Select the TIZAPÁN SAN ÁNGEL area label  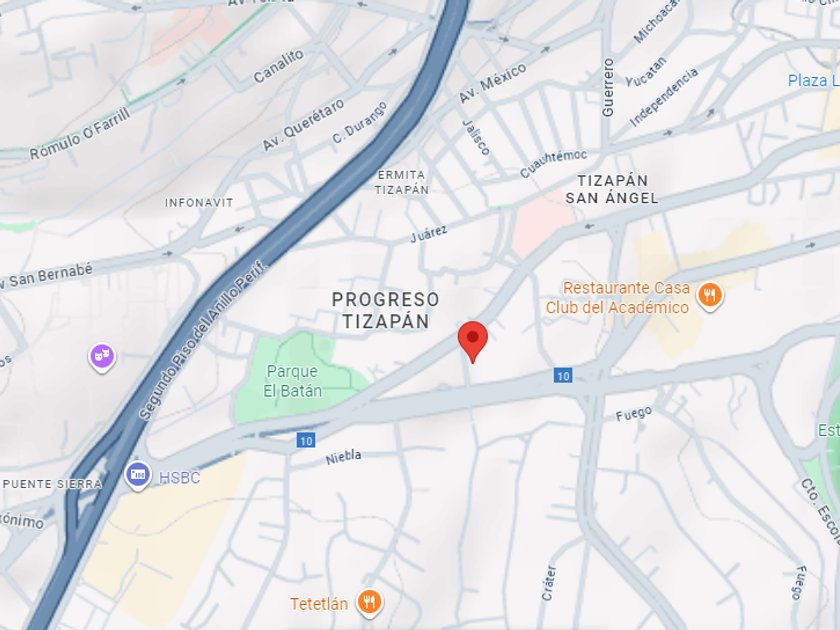612,189
